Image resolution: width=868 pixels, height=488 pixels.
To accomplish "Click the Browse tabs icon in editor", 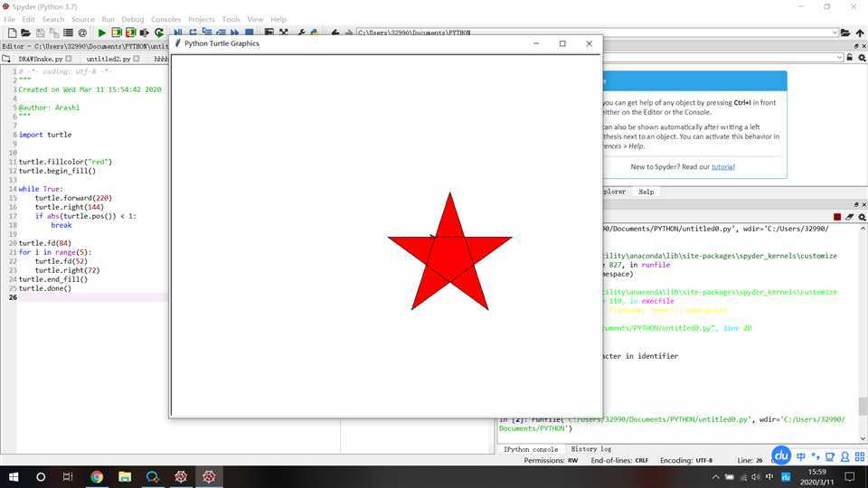I will point(6,59).
